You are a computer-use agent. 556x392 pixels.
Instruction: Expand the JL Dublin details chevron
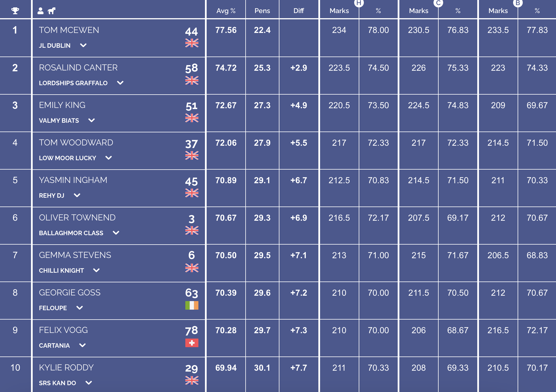tap(83, 45)
